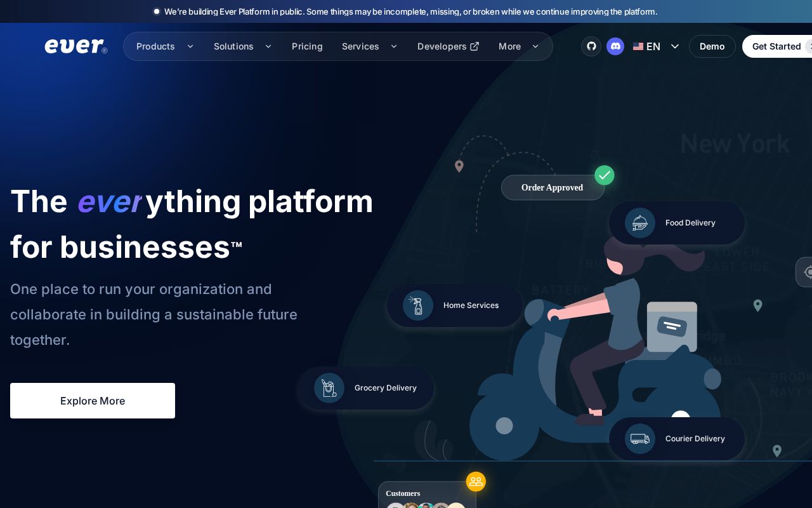Expand the Solutions dropdown chevron
The width and height of the screenshot is (812, 508).
(268, 46)
